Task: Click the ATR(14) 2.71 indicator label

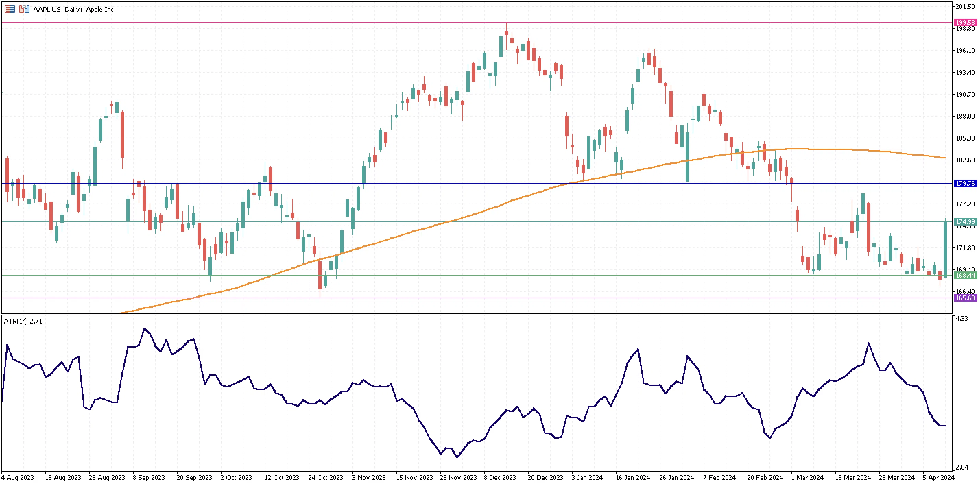Action: pos(23,321)
